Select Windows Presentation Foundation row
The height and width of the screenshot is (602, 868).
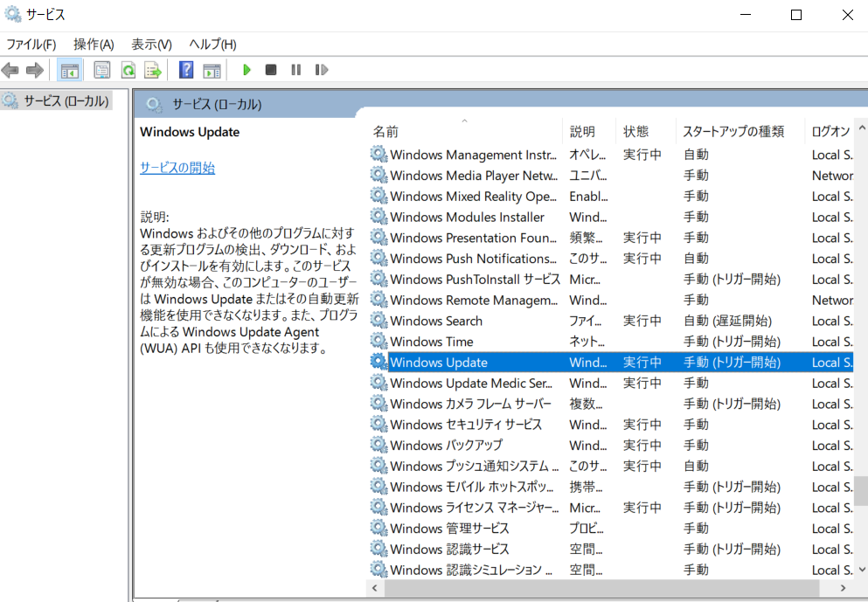(x=611, y=238)
